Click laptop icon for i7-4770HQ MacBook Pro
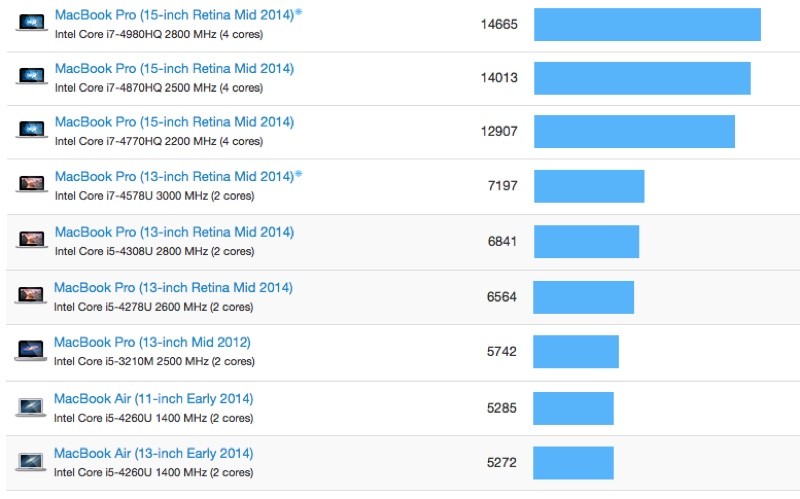800x499 pixels. [32, 130]
